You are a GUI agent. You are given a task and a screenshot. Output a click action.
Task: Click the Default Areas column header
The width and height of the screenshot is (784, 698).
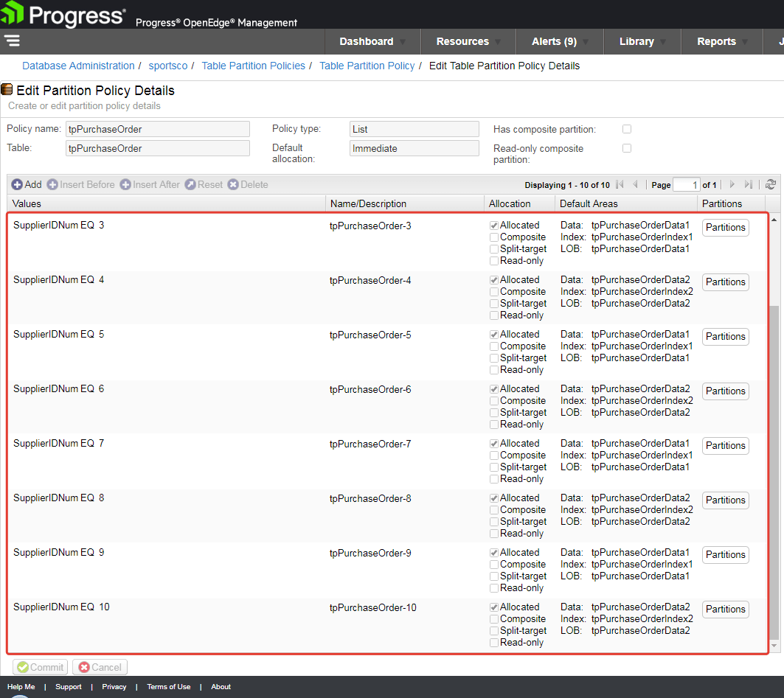coord(626,203)
